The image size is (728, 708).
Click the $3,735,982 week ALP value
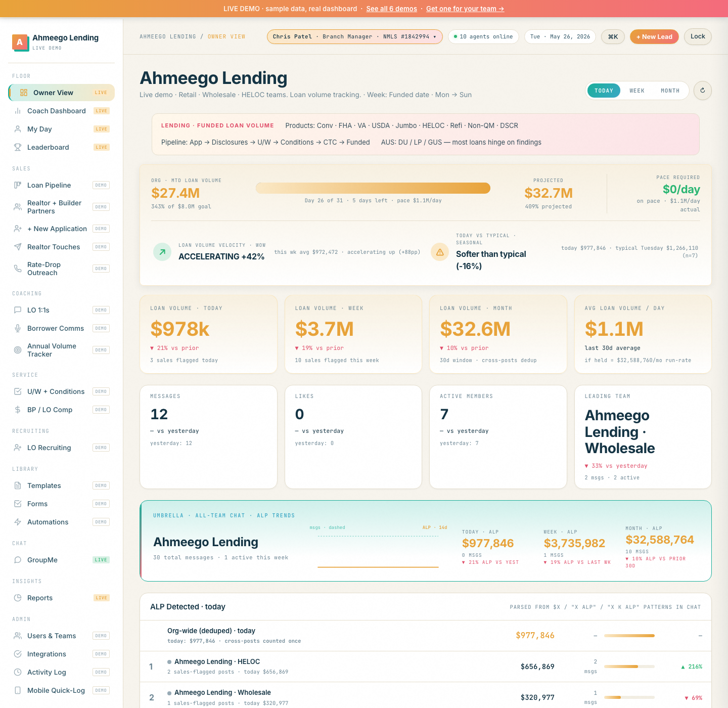(574, 543)
